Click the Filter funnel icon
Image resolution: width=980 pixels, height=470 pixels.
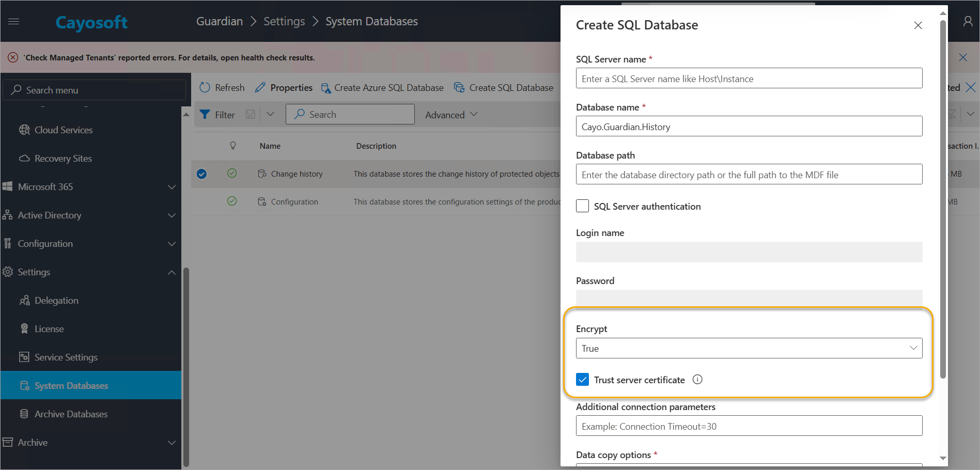[x=205, y=114]
